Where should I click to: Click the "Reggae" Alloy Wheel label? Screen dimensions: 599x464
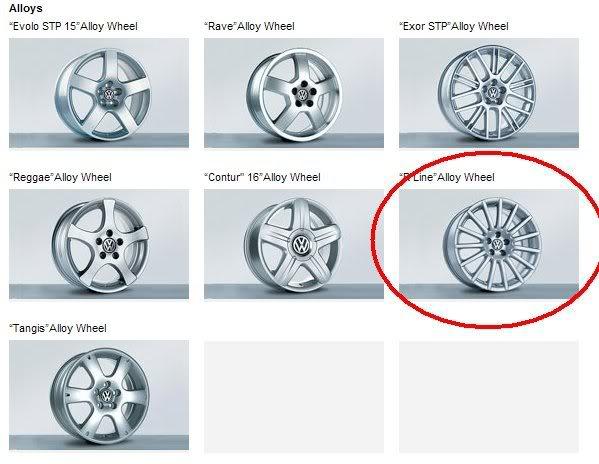pos(60,178)
